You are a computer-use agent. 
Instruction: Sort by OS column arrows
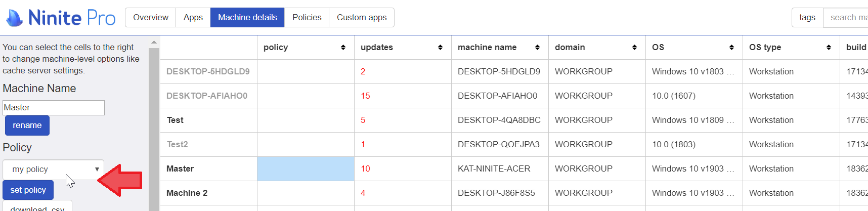tap(731, 47)
